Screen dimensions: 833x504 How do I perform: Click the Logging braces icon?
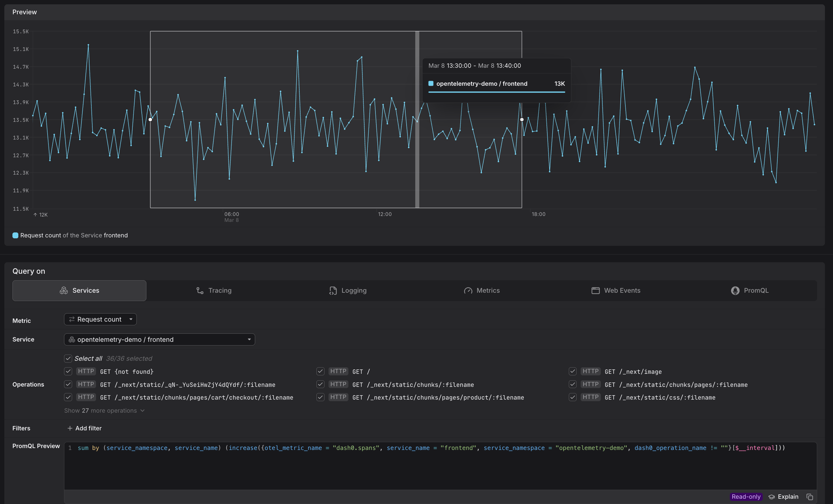coord(333,290)
